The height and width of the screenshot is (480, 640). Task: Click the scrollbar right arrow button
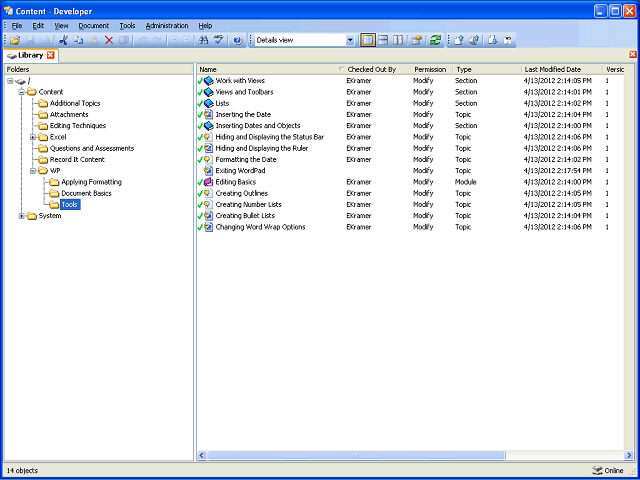pyautogui.click(x=629, y=455)
